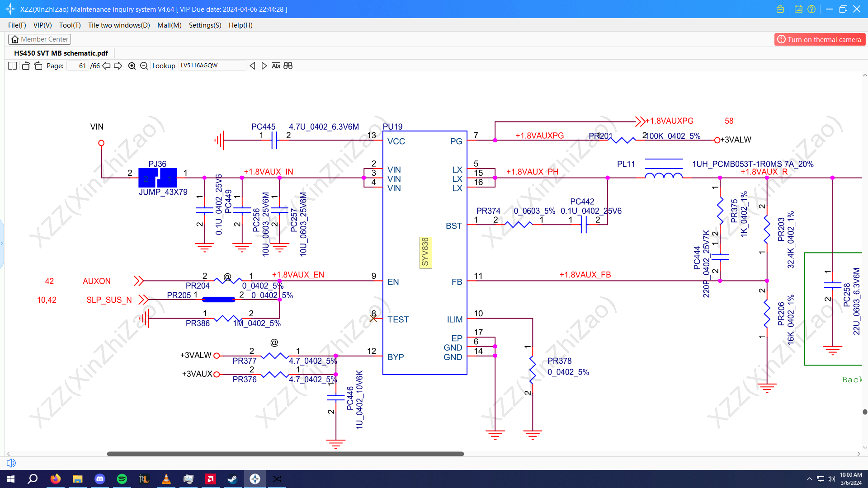Open Tile two windows(D) menu
The image size is (868, 488).
tap(119, 25)
